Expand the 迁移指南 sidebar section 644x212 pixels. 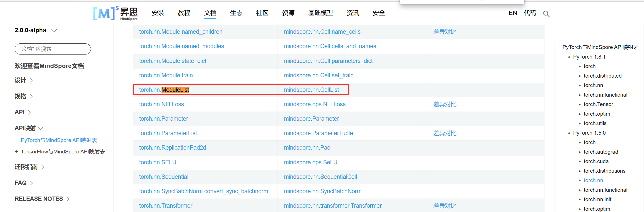pos(29,167)
